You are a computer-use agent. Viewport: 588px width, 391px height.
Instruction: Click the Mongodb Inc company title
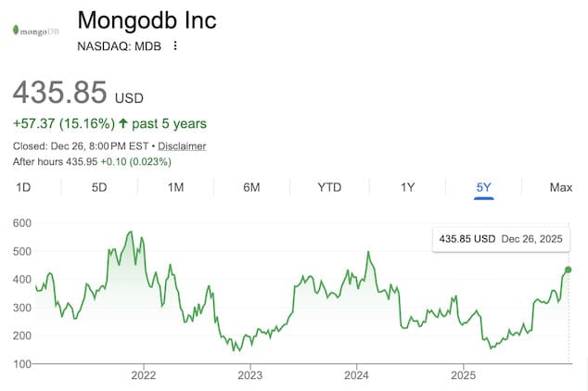pyautogui.click(x=146, y=20)
